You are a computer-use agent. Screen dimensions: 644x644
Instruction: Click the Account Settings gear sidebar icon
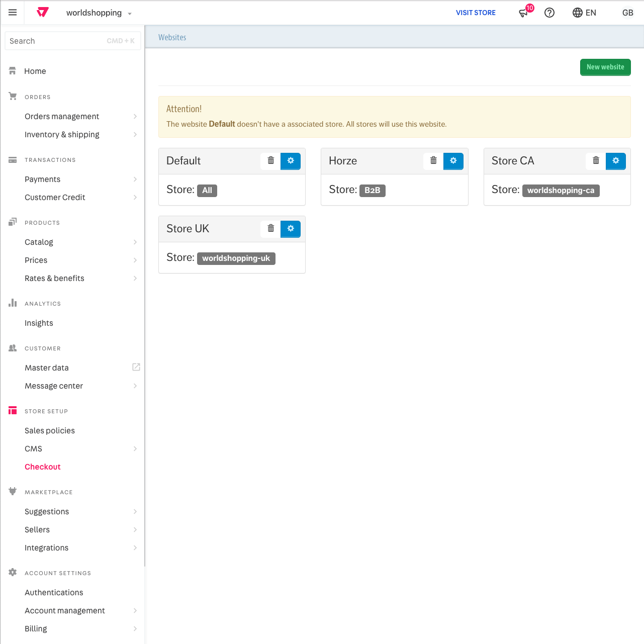click(x=13, y=572)
